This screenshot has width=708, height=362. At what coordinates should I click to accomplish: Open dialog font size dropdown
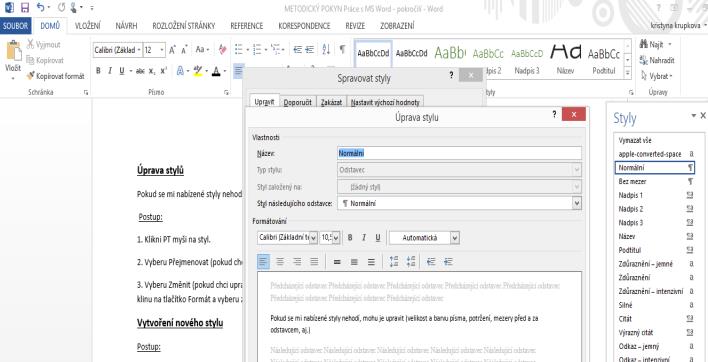(336, 238)
